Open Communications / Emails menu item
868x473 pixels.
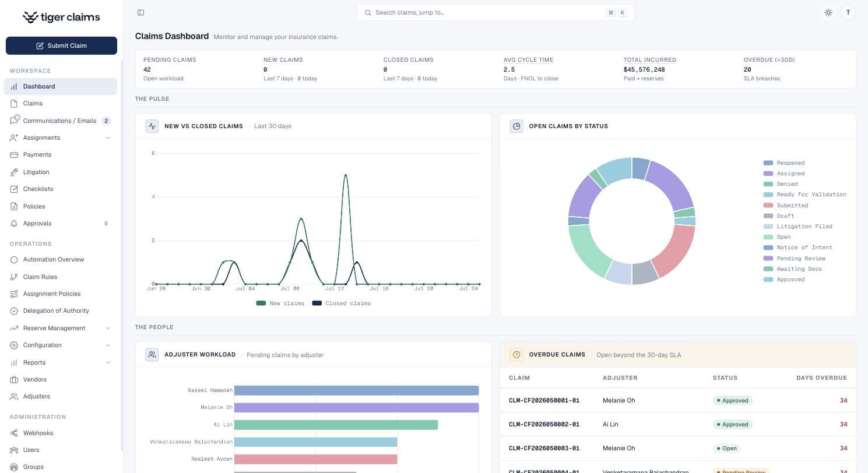pyautogui.click(x=61, y=121)
